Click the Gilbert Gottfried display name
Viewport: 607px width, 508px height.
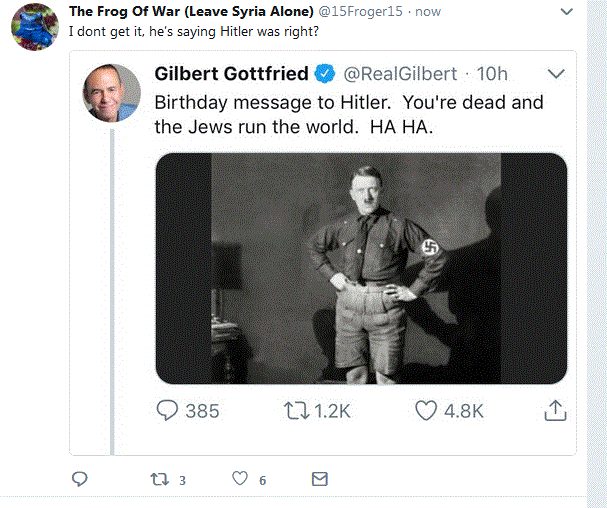231,74
